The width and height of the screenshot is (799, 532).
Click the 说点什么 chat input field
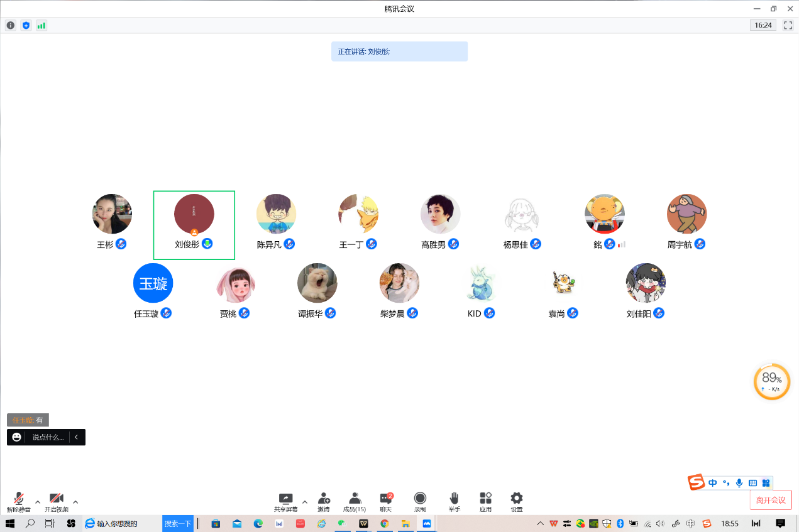point(48,437)
